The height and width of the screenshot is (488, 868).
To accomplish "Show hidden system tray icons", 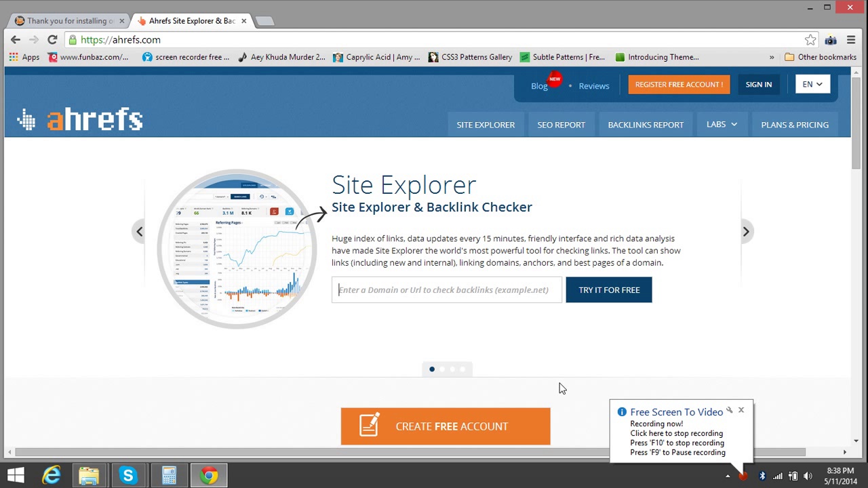I will [x=728, y=476].
